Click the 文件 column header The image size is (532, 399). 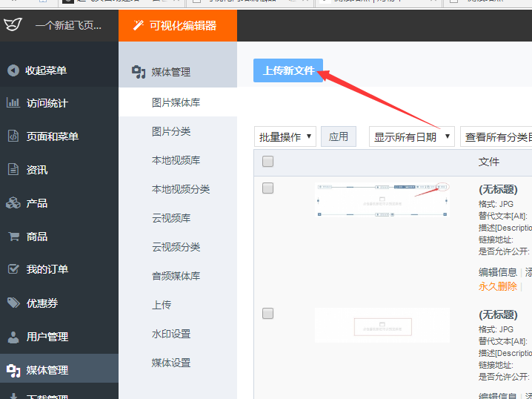(489, 162)
